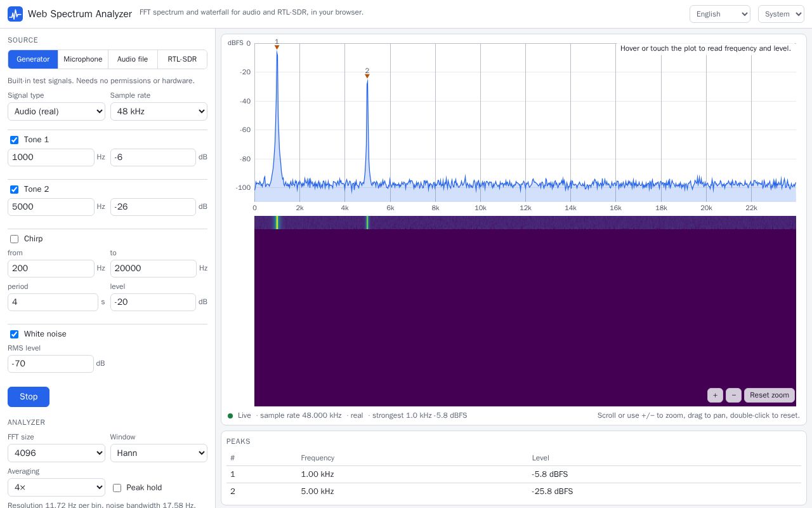This screenshot has width=812, height=508.
Task: Disable the Tone 1 checkbox
Action: [14, 140]
